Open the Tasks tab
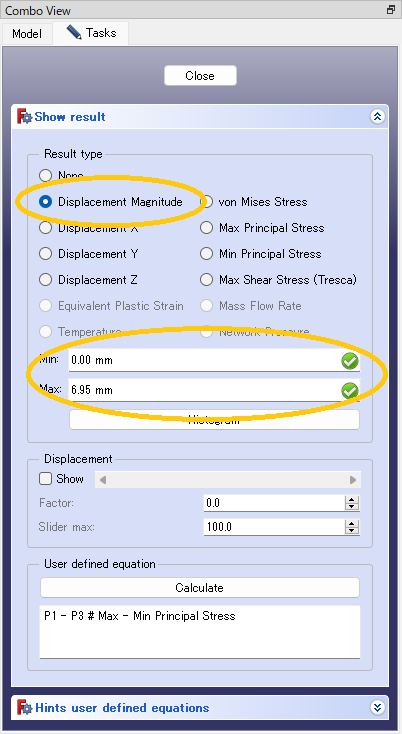Viewport: 402px width, 734px height. pos(90,33)
